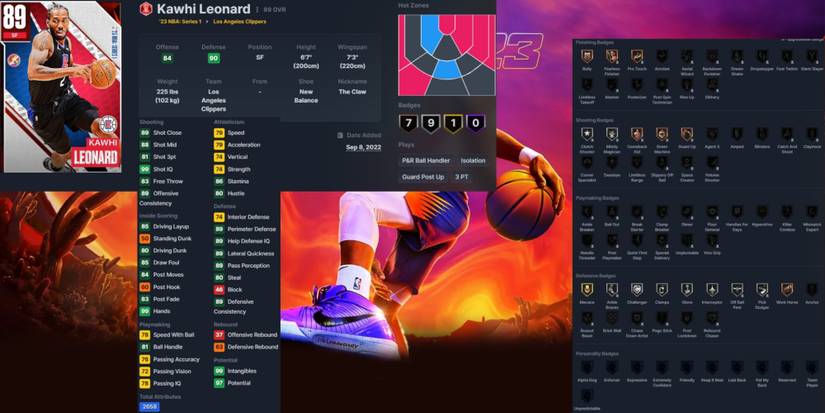825x413 pixels.
Task: Click the red icon beside Kawhi Leonard's name
Action: click(x=145, y=9)
